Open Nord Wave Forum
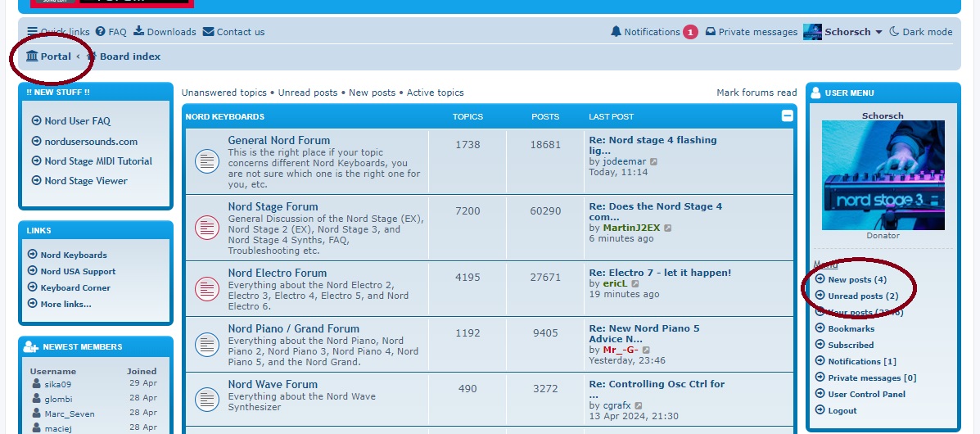Image resolution: width=980 pixels, height=434 pixels. (273, 384)
